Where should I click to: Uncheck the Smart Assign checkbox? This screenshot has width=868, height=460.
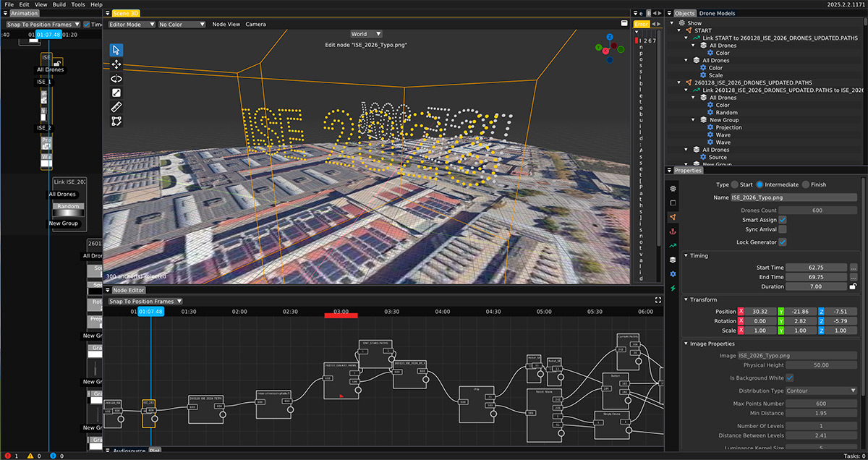pyautogui.click(x=783, y=220)
